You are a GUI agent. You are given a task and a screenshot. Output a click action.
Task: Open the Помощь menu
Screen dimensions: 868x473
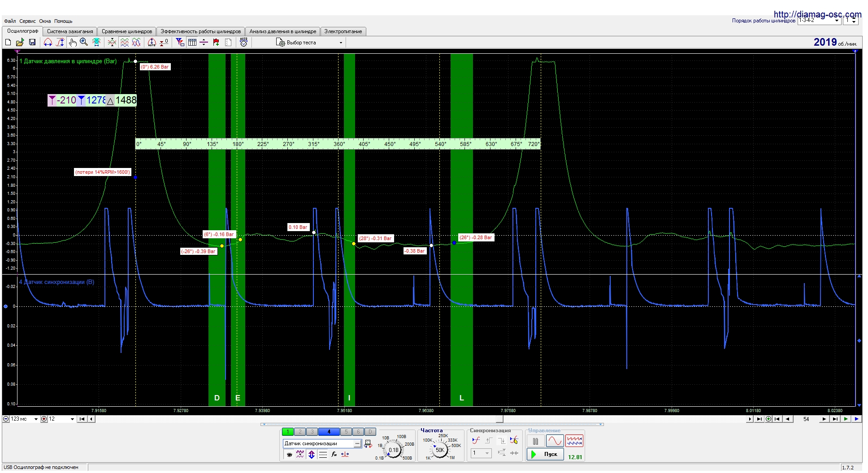63,21
